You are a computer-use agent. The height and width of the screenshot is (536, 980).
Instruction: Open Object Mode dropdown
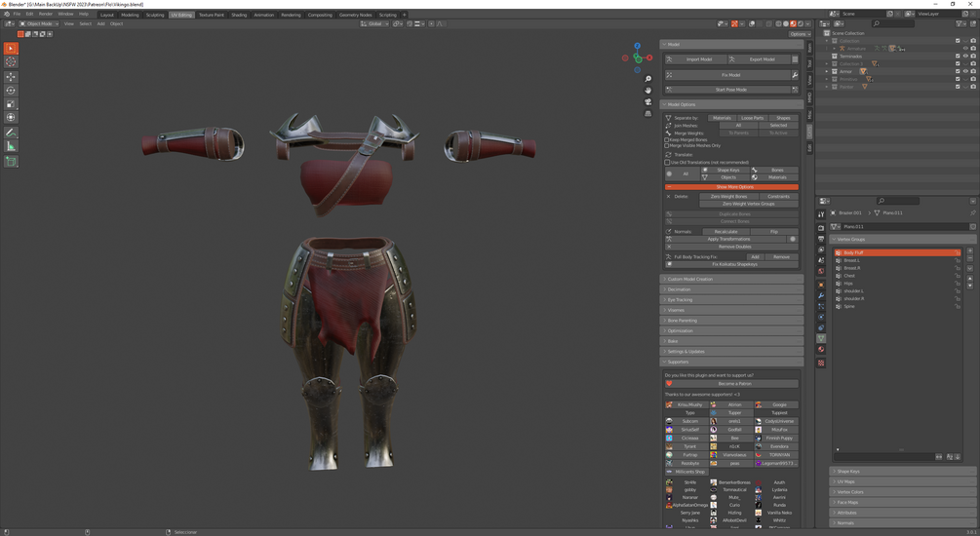click(39, 23)
